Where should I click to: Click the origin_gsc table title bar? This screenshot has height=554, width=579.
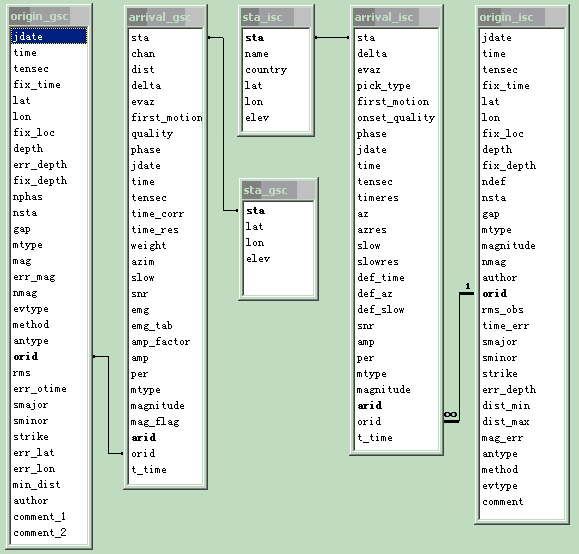coord(49,16)
